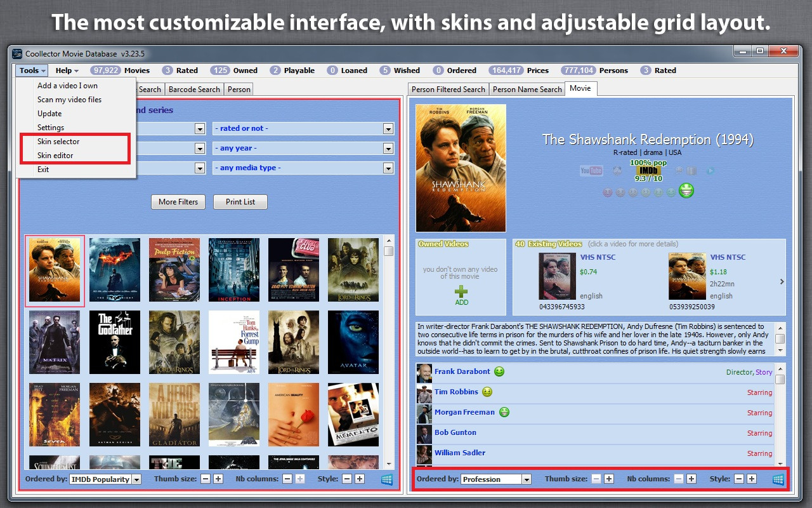
Task: Open the dropdown arrow left of 'rated or not'
Action: [200, 128]
